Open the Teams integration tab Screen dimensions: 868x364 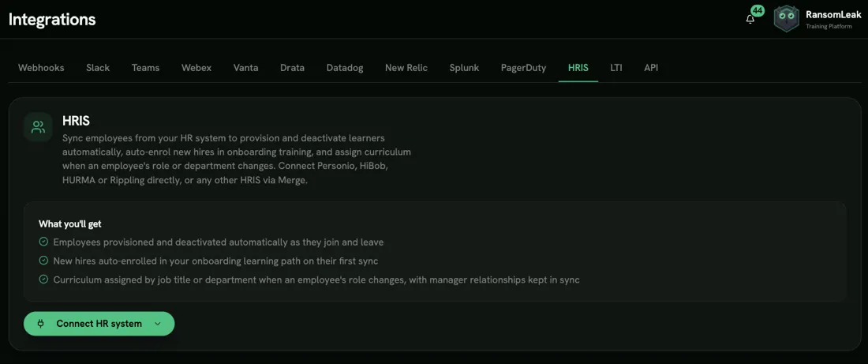(x=146, y=68)
